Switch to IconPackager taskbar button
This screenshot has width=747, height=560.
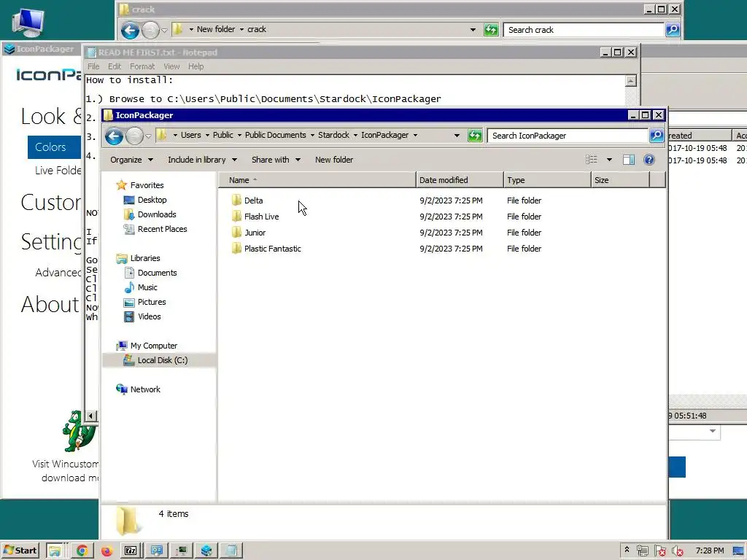pyautogui.click(x=206, y=551)
